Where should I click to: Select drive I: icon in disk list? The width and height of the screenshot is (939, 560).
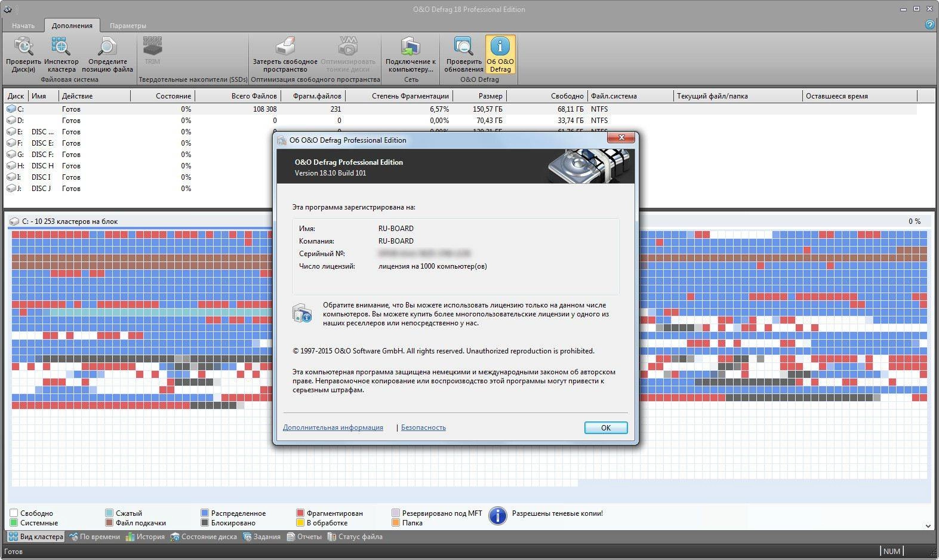click(x=11, y=177)
